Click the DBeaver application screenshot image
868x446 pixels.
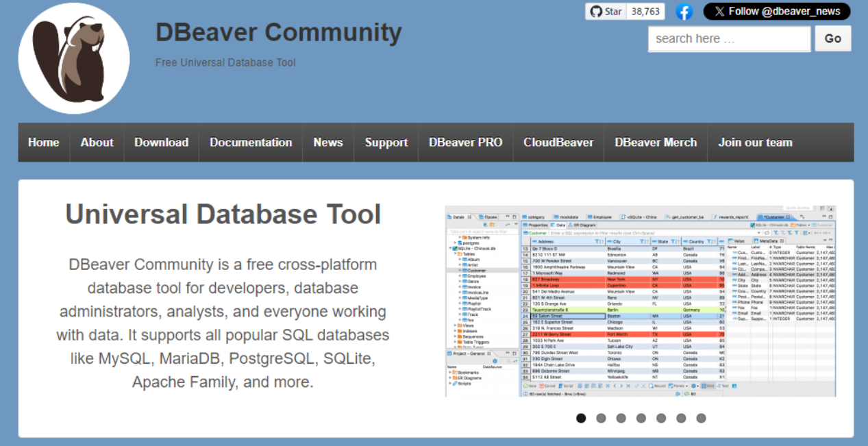(x=641, y=301)
